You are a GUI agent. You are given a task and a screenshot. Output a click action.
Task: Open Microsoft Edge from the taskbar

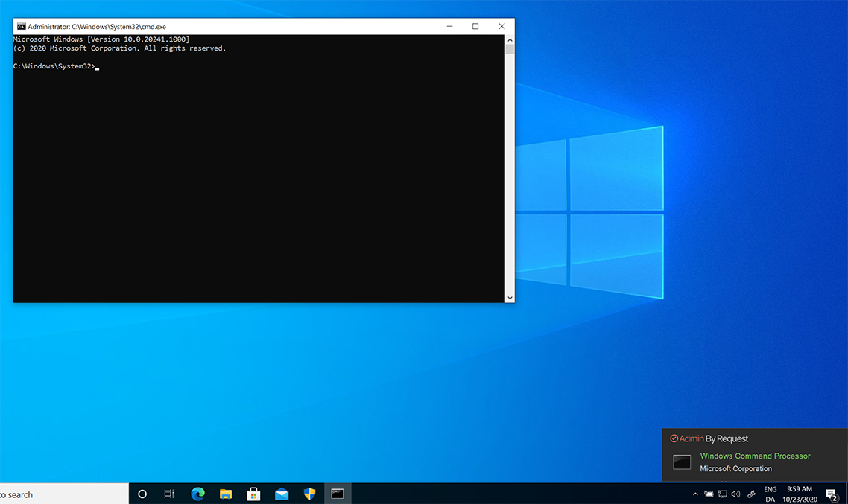[197, 494]
